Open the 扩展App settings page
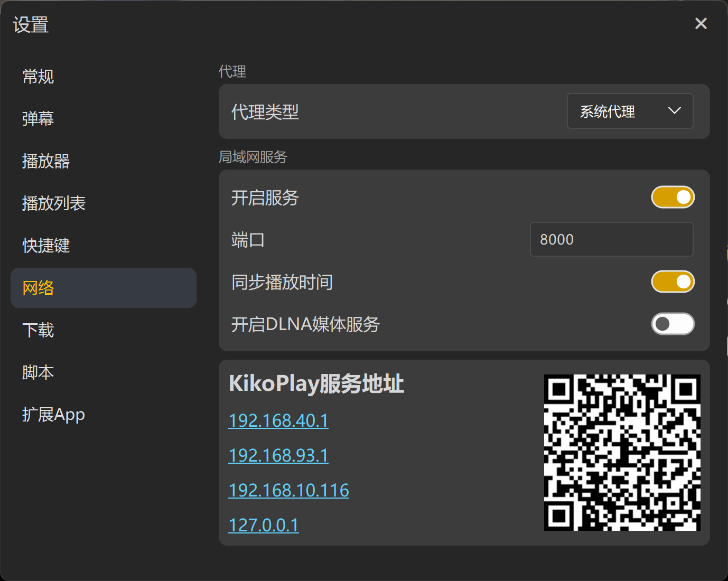The width and height of the screenshot is (728, 581). [104, 415]
